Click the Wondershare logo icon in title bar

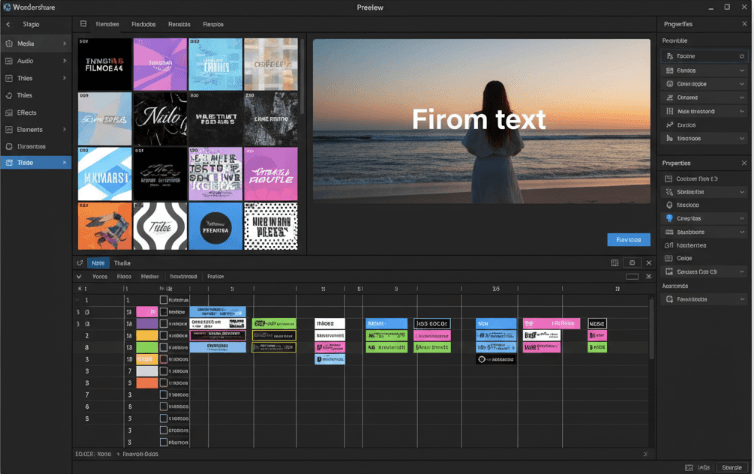pos(7,7)
